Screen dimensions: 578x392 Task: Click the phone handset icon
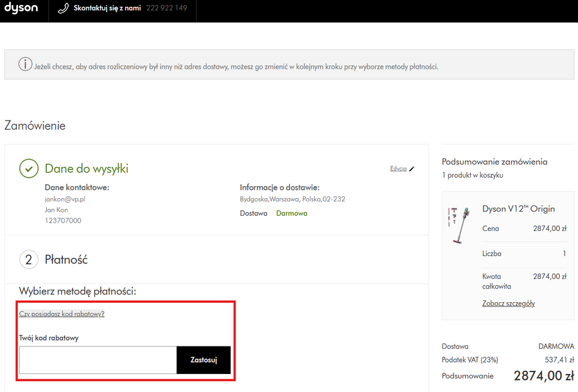[x=63, y=9]
